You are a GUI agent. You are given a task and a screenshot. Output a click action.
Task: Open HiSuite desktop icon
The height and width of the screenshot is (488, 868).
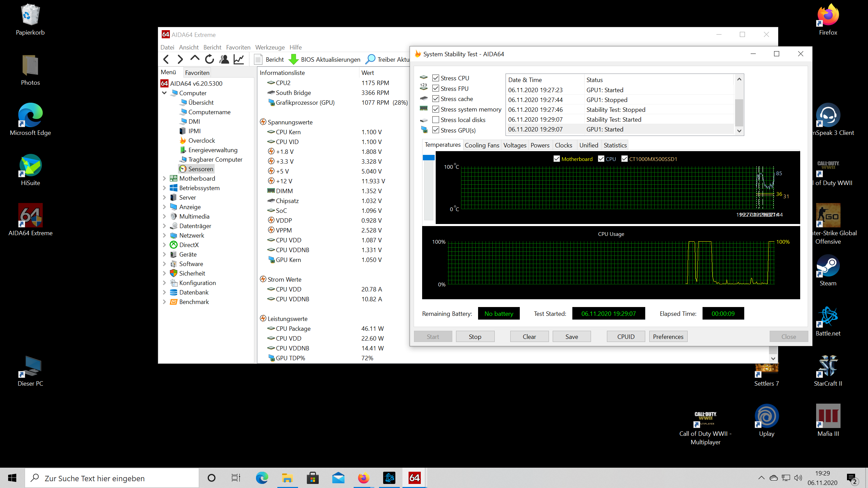click(x=31, y=170)
